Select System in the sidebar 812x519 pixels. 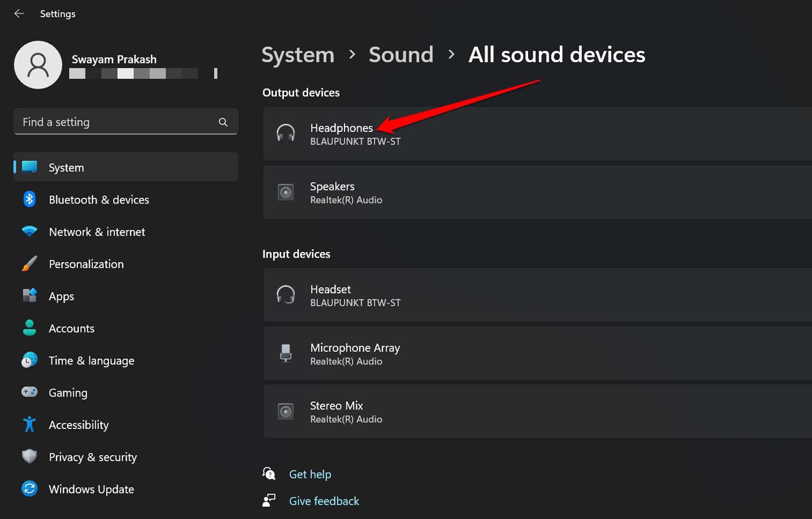(x=66, y=167)
